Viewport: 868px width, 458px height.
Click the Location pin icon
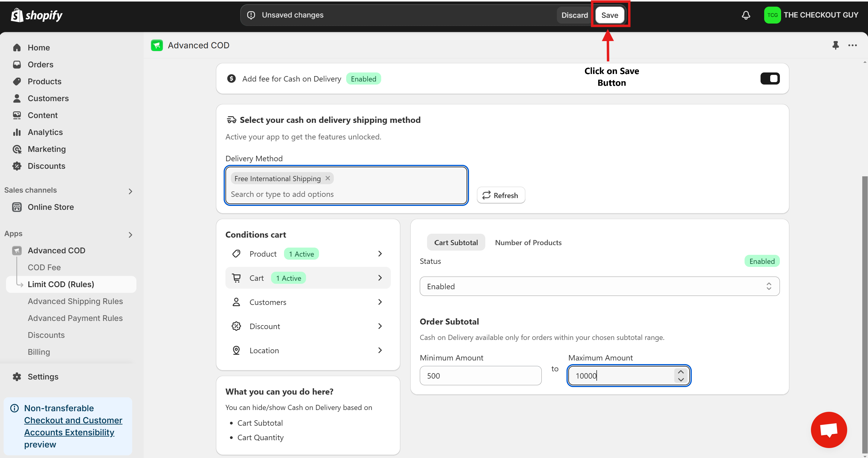[236, 351]
